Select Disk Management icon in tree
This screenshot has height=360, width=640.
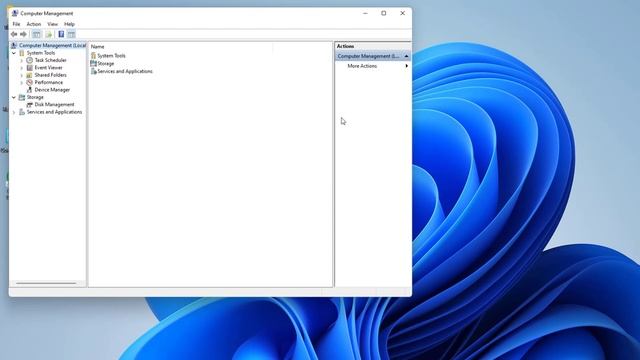tap(29, 104)
